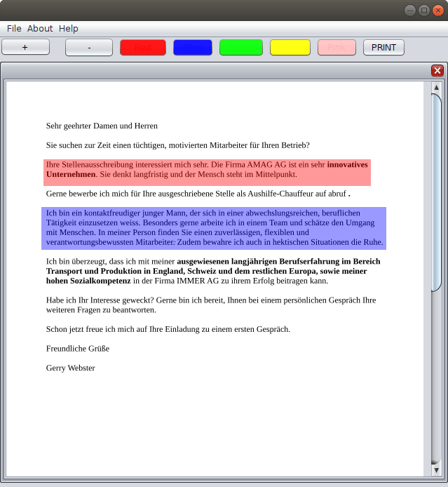Click the line 'Gerne bewerbe ich mich'
Screen dimensions: 448x487
coord(198,194)
